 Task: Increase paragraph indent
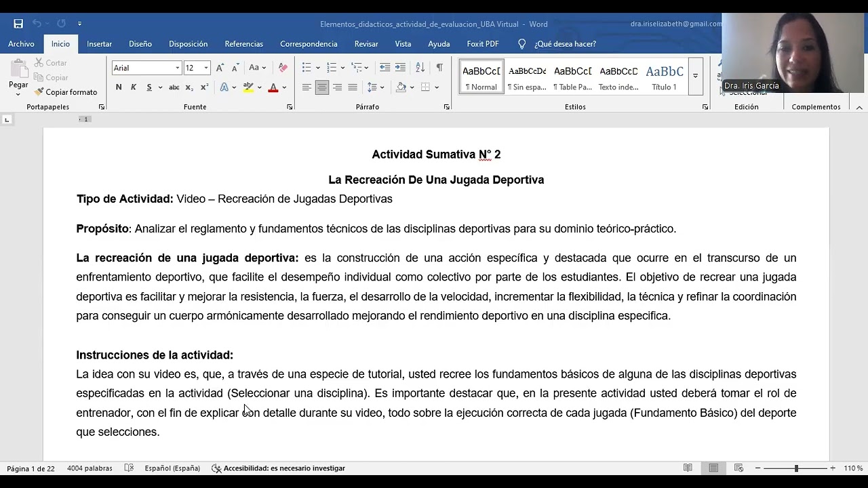click(400, 68)
